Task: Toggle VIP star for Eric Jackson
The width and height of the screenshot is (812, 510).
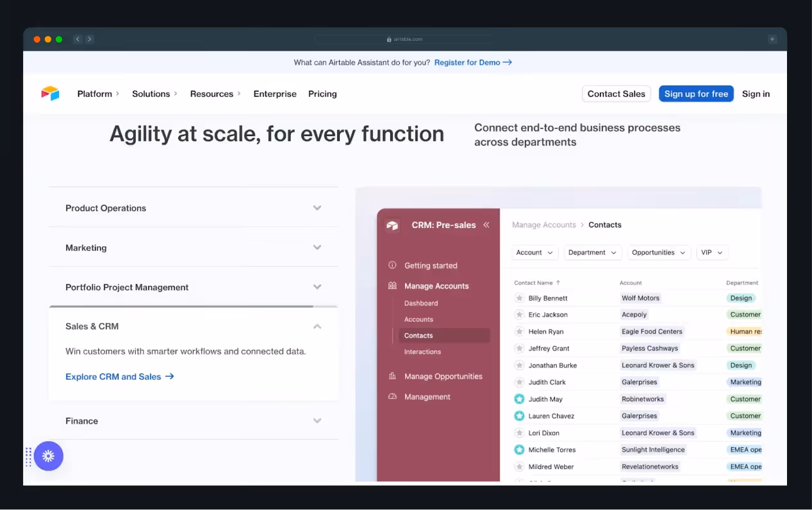Action: point(519,315)
